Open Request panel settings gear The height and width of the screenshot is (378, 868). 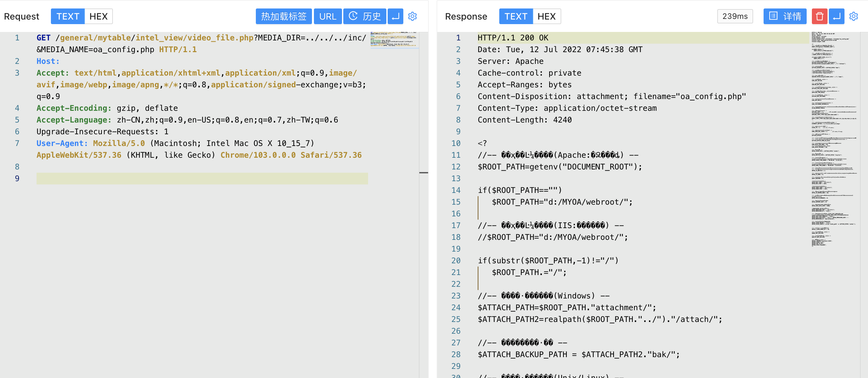[412, 16]
